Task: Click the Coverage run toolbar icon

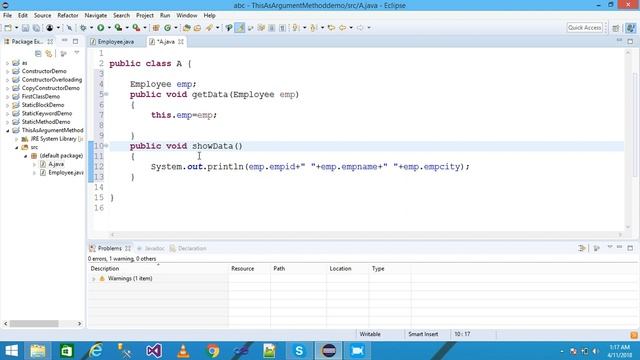Action: point(118,28)
